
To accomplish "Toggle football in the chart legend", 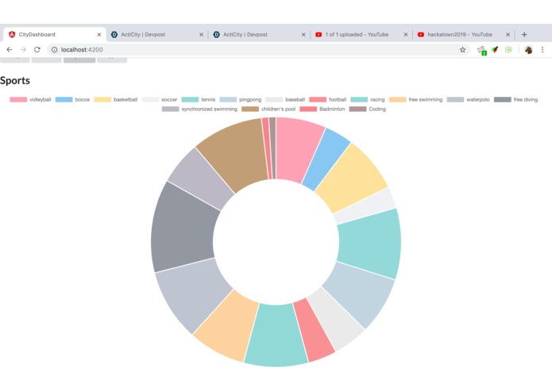I will 328,99.
